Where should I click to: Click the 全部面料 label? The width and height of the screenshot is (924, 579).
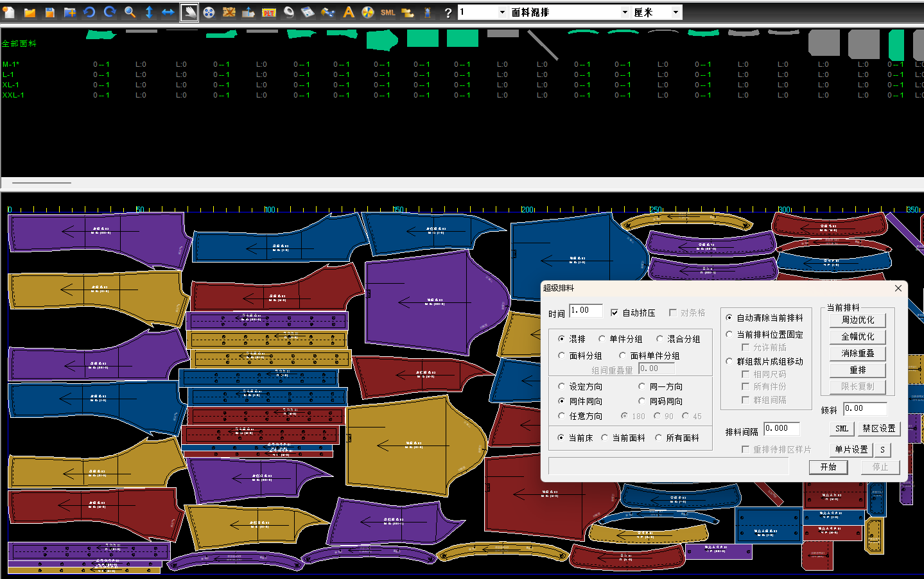19,44
